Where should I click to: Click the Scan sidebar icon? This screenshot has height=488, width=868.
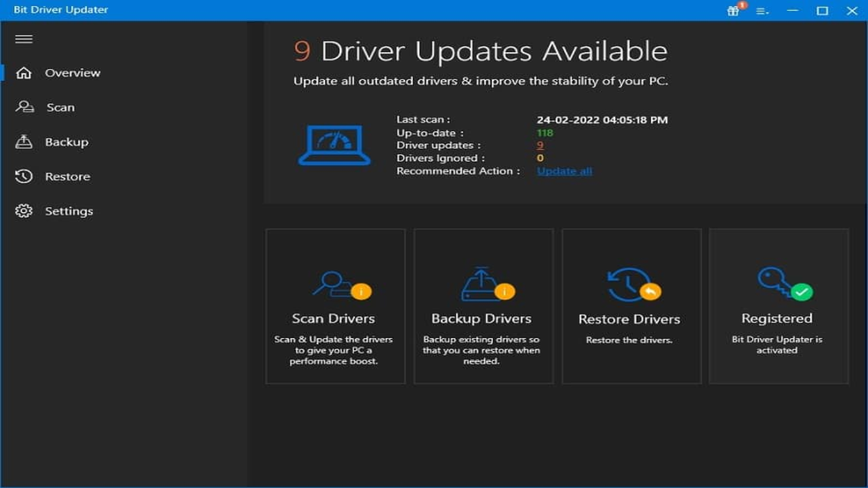click(x=24, y=107)
